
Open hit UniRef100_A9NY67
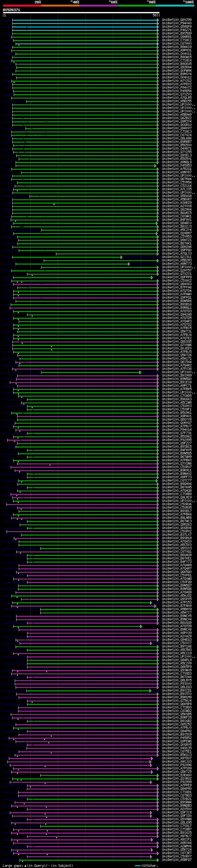click(177, 172)
